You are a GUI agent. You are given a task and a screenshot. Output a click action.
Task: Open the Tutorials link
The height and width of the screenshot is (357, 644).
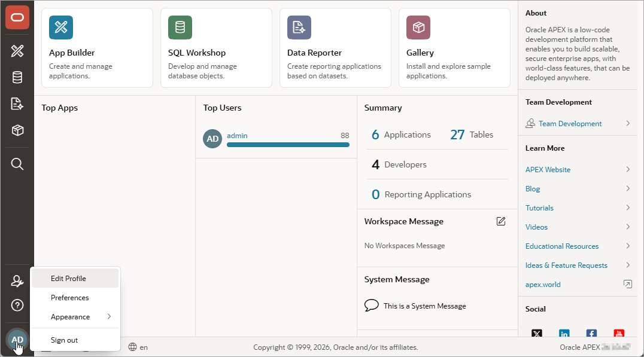[539, 208]
